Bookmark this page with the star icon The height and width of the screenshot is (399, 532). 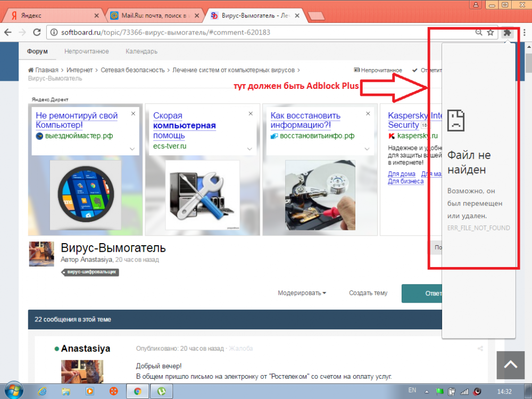point(491,32)
